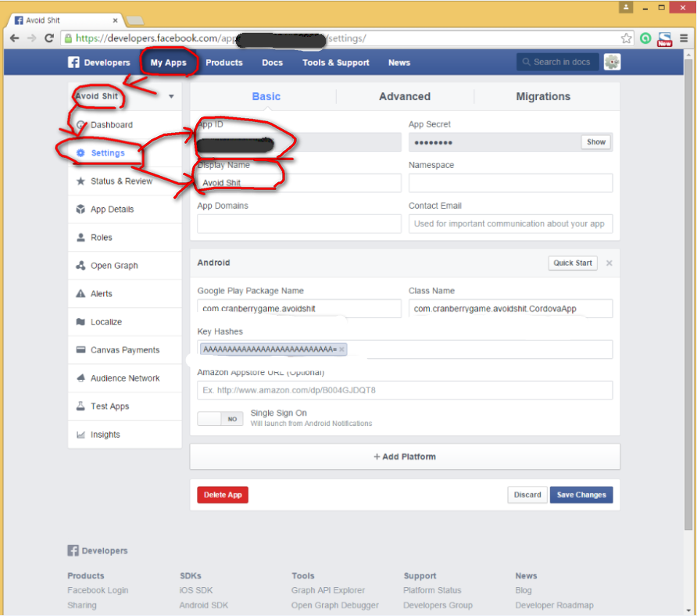The width and height of the screenshot is (697, 616).
Task: Click the Amazon Appstore URL field
Action: pyautogui.click(x=405, y=390)
